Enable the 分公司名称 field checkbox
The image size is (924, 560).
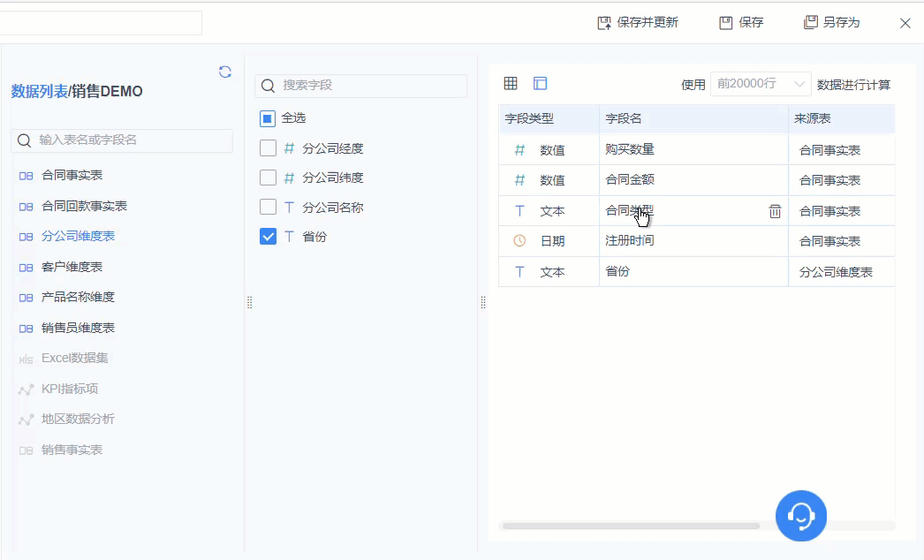point(268,208)
